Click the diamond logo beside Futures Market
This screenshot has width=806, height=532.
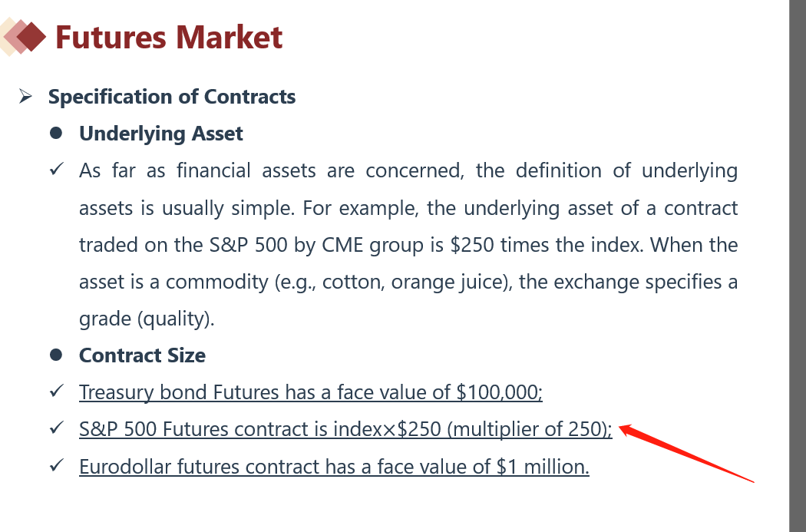25,37
